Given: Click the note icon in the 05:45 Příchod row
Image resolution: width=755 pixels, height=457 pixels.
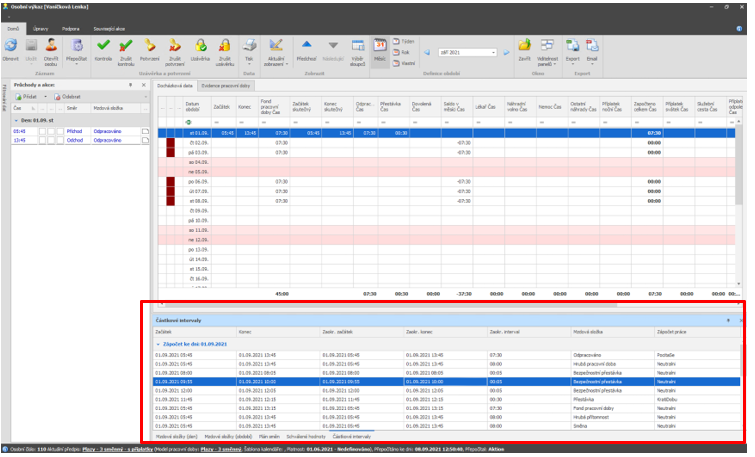Looking at the screenshot, I should 145,131.
